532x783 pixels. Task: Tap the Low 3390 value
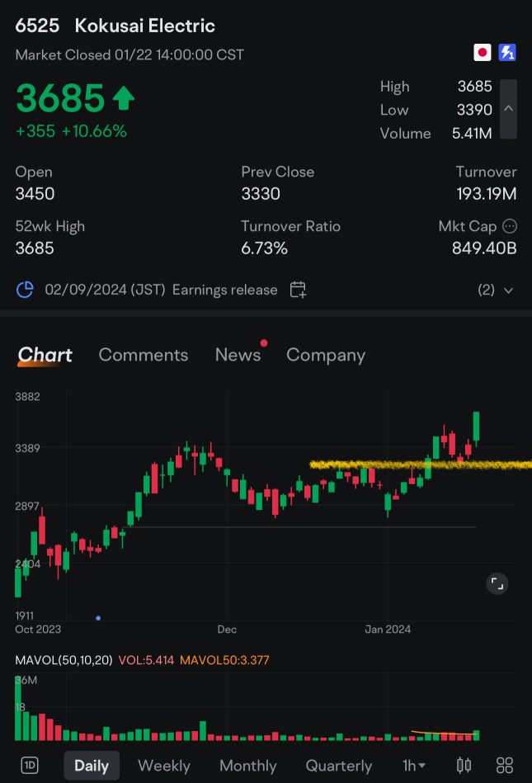click(474, 110)
